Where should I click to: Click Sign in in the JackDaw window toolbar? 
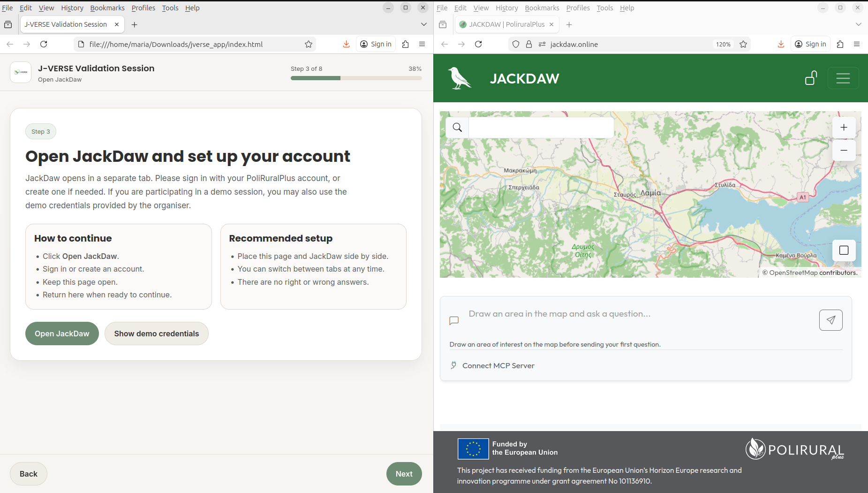pyautogui.click(x=810, y=44)
